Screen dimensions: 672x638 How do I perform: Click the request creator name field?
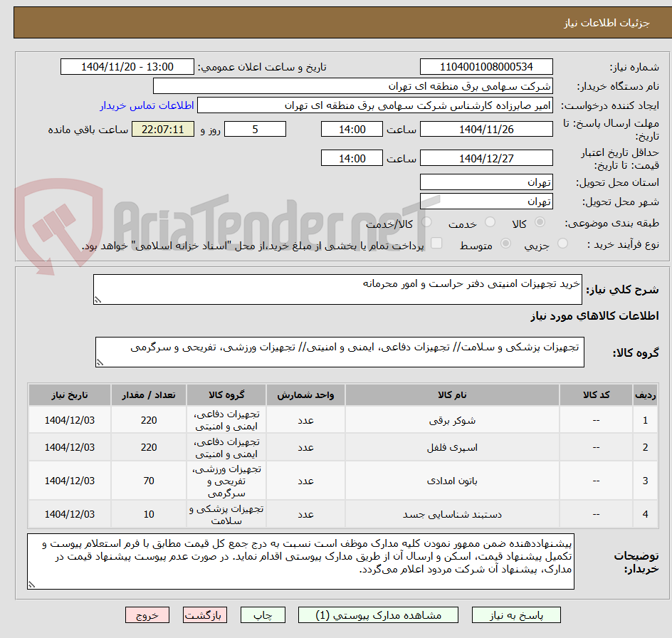[375, 105]
